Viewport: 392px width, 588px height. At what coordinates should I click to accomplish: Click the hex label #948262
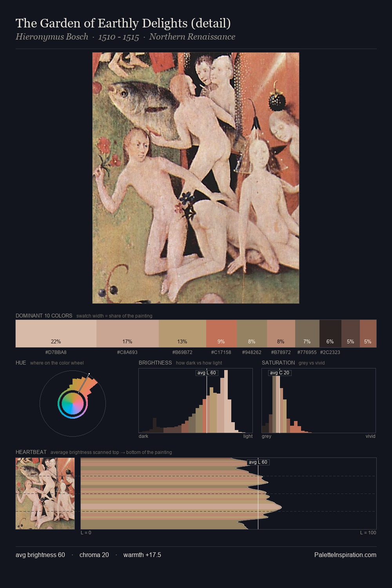(x=252, y=352)
